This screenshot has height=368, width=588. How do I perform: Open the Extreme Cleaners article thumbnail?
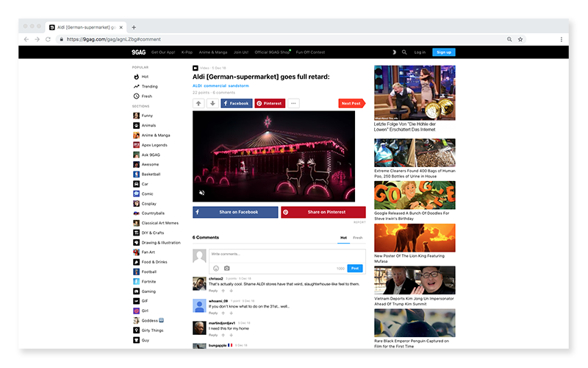415,153
